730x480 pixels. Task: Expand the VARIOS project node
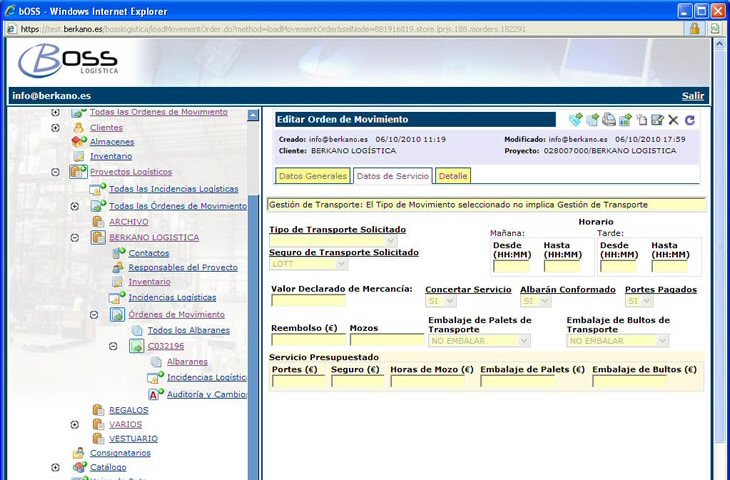[x=75, y=424]
